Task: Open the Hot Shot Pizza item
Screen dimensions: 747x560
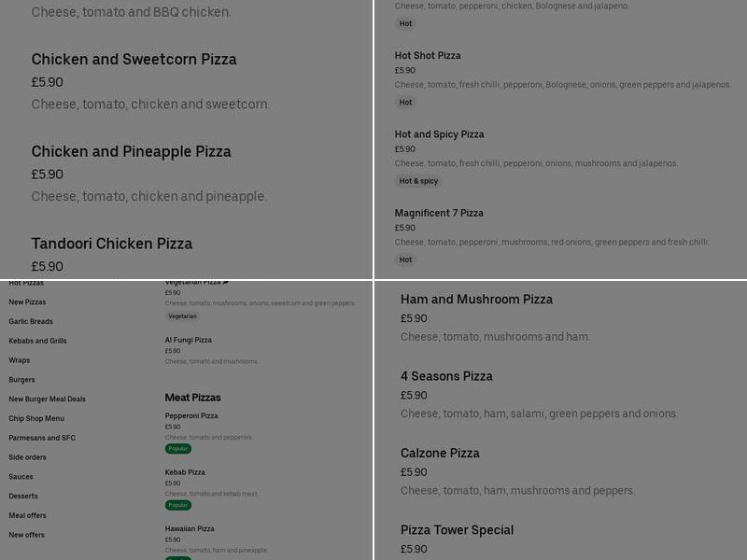Action: pos(428,55)
